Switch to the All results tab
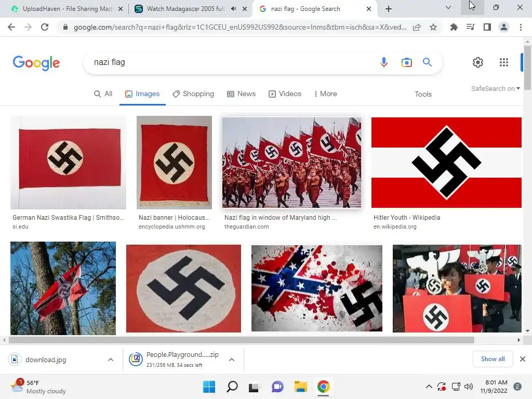 [103, 94]
